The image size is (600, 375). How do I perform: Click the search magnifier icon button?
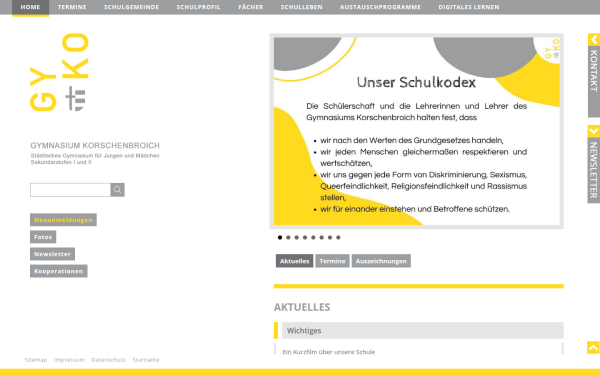tap(117, 190)
